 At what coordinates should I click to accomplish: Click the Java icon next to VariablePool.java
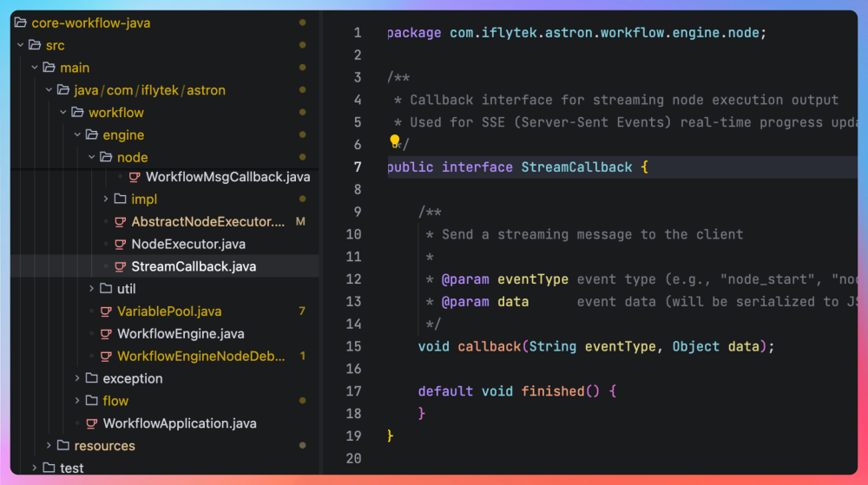(106, 311)
